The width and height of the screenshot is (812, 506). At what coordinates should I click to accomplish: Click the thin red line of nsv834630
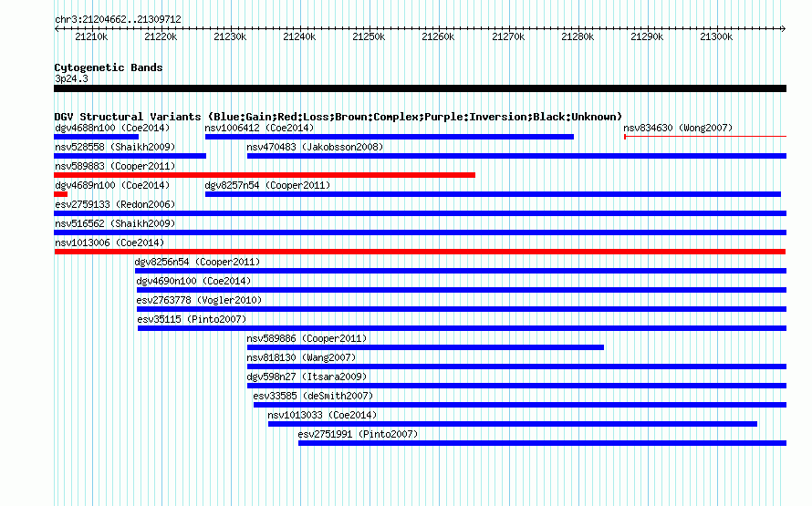(705, 137)
